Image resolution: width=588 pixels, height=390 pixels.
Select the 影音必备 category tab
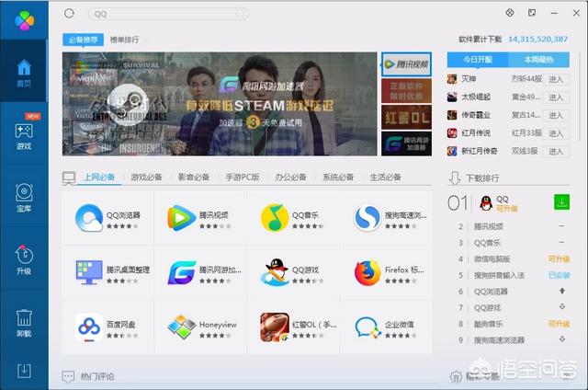tap(194, 178)
